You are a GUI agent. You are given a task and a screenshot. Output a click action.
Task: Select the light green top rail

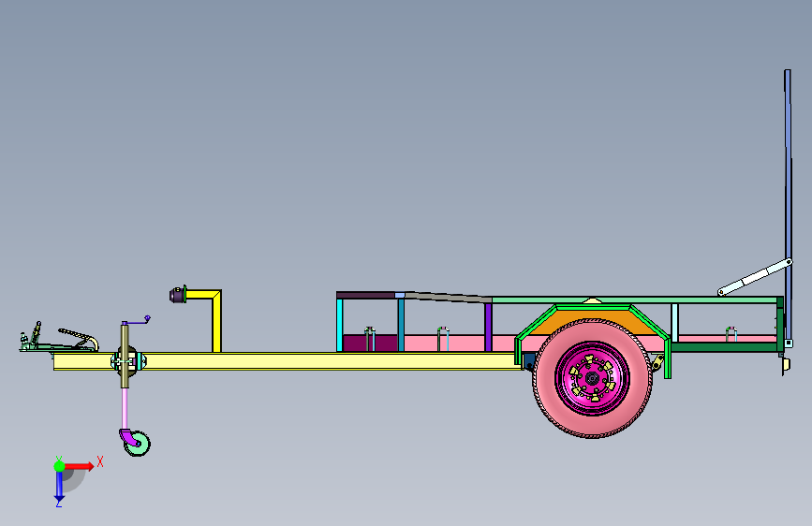(634, 300)
